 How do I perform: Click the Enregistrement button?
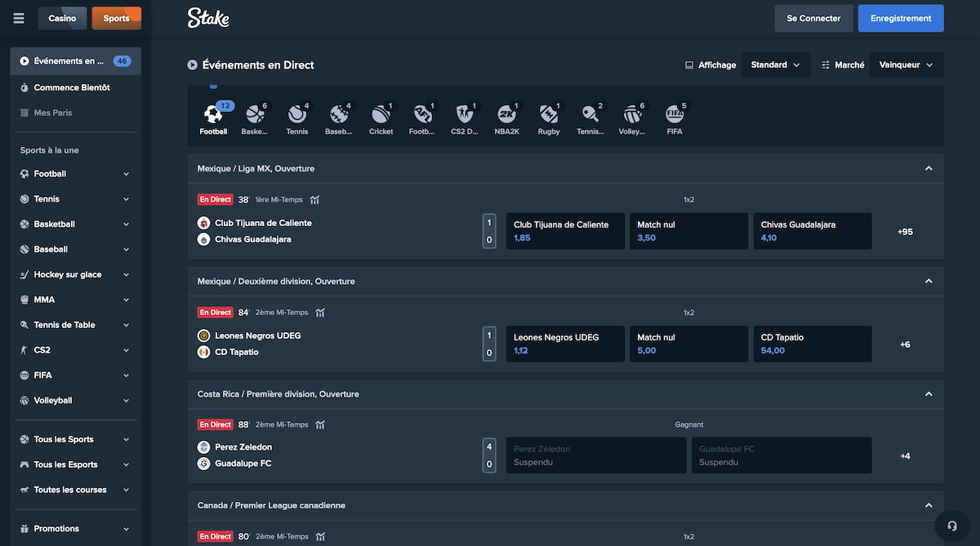[x=901, y=18]
